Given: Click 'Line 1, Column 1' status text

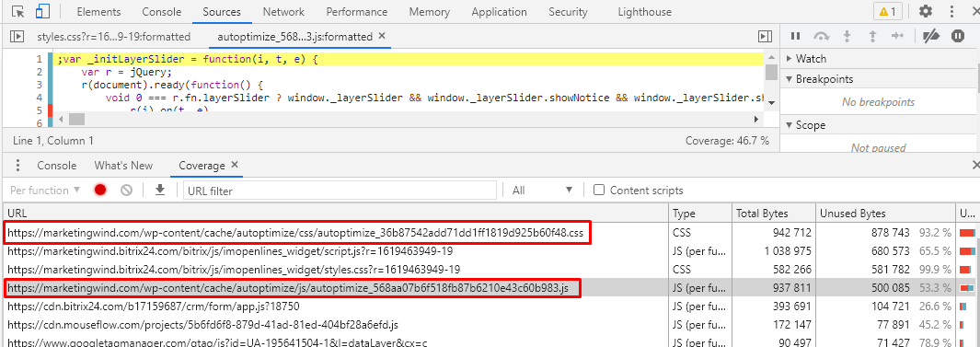Looking at the screenshot, I should (52, 141).
